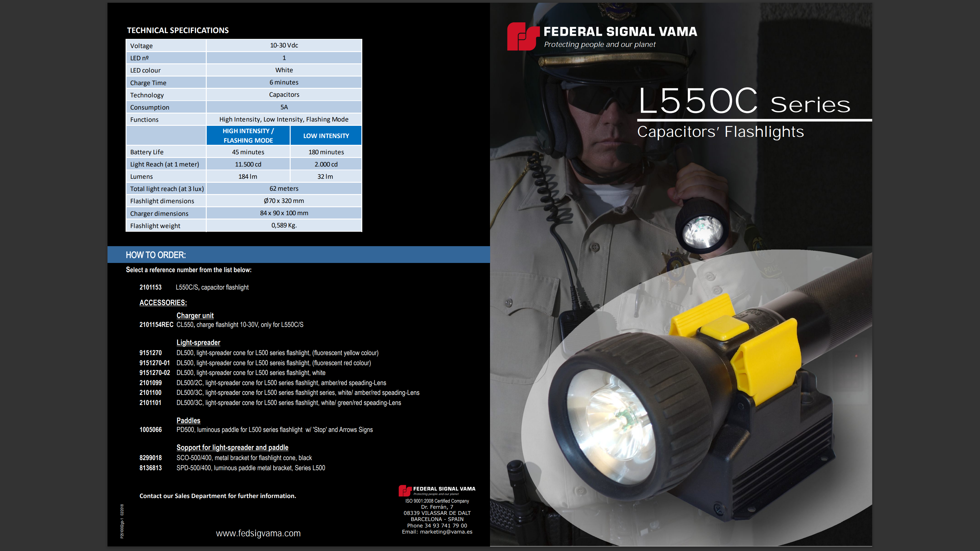Click the Functions row value text
980x551 pixels.
(284, 119)
